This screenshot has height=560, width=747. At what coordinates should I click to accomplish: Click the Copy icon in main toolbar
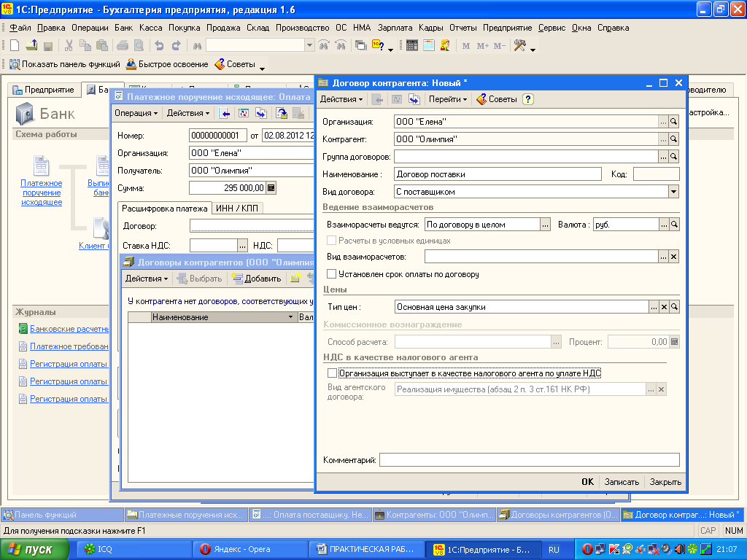[85, 46]
